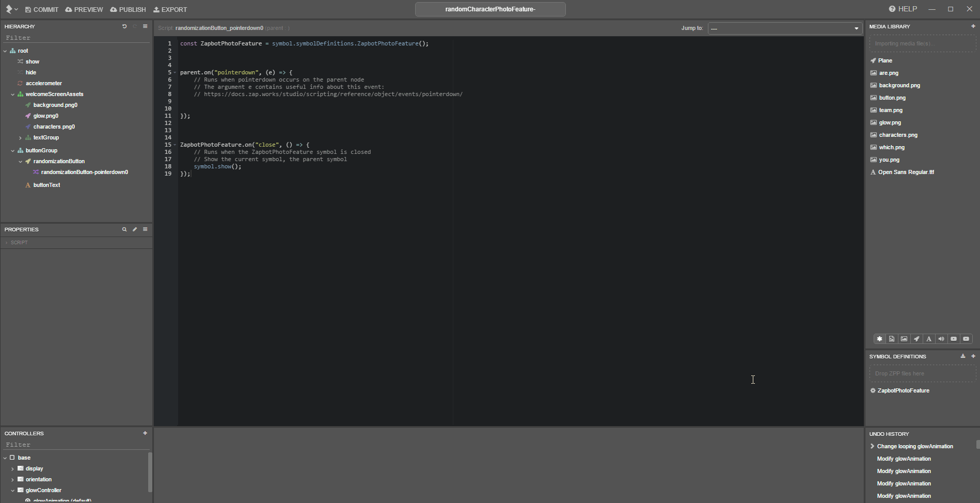Open the Help menu
Viewport: 980px width, 503px height.
pyautogui.click(x=903, y=9)
